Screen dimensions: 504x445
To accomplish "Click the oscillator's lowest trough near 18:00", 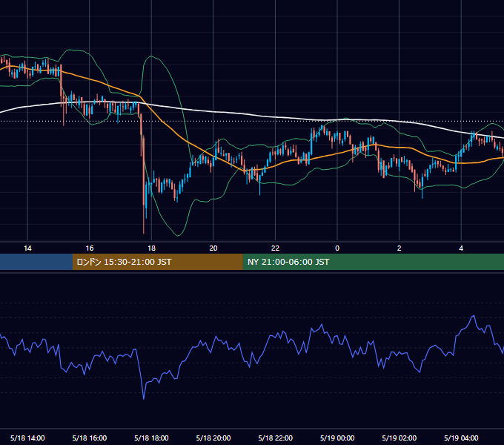I will (x=143, y=398).
